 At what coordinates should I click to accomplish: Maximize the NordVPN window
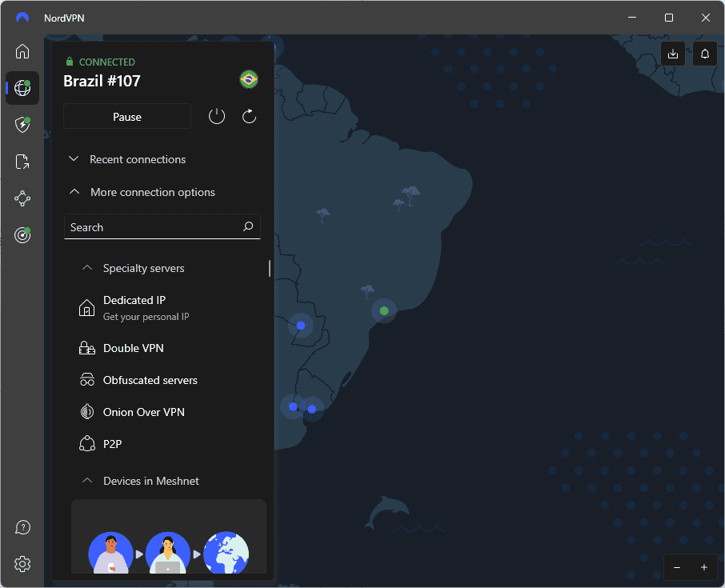(x=669, y=18)
